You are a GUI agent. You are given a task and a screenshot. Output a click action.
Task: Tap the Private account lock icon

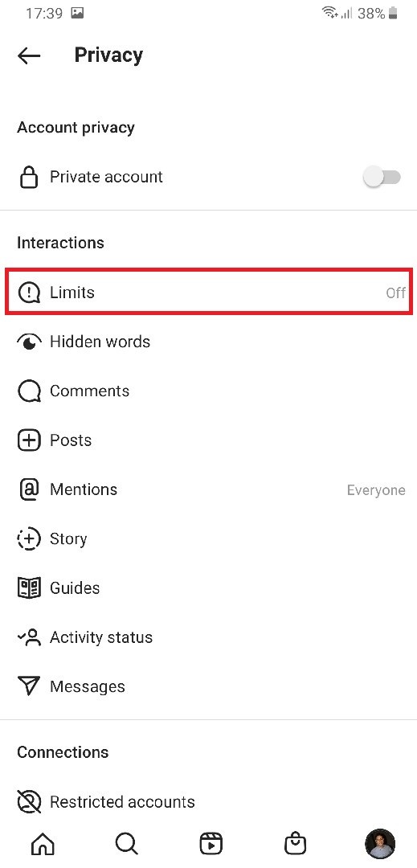click(29, 177)
